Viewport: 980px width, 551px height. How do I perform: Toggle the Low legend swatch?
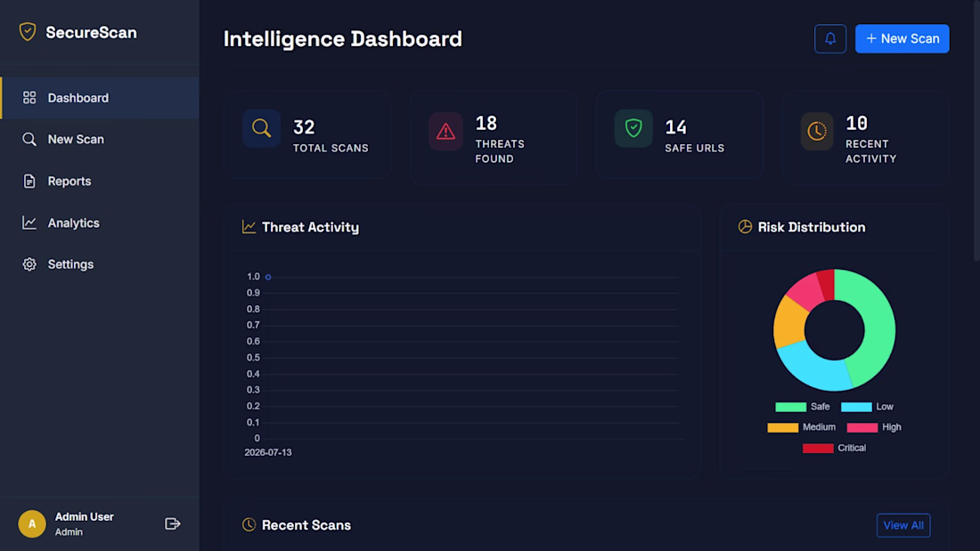click(856, 407)
